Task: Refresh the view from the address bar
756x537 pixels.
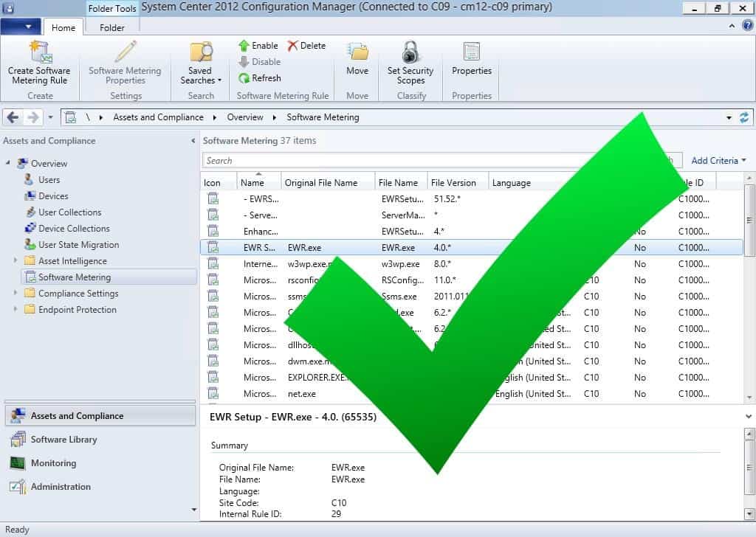Action: tap(744, 117)
